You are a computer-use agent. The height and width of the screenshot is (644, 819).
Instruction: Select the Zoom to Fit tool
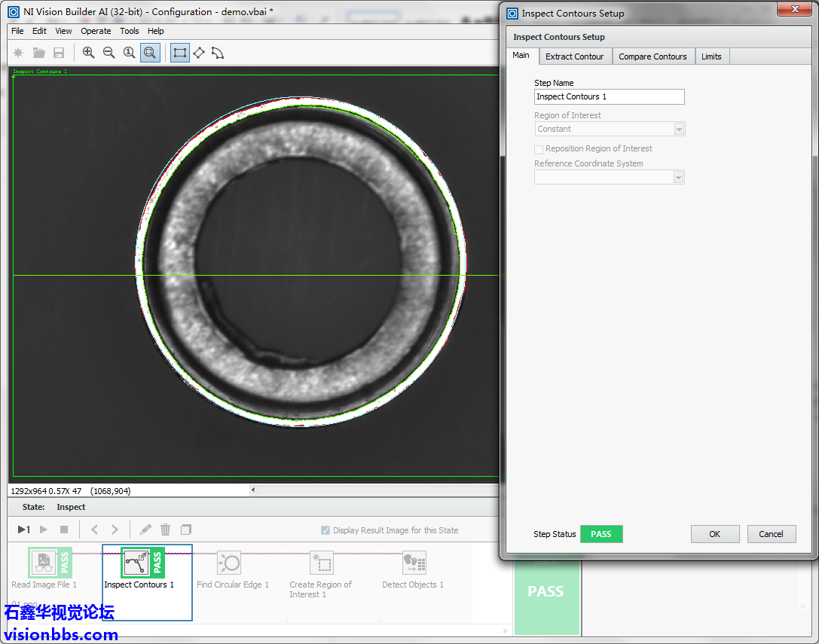pos(150,53)
